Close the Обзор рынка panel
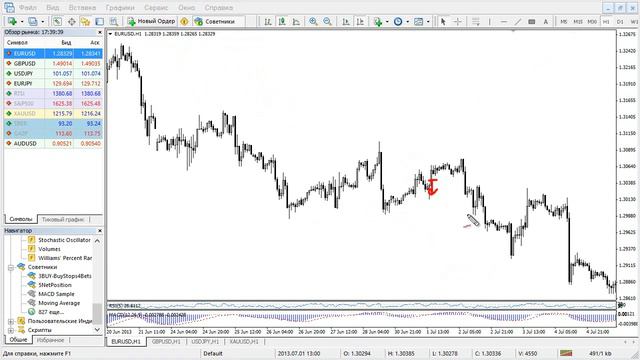This screenshot has width=640, height=360. 100,32
